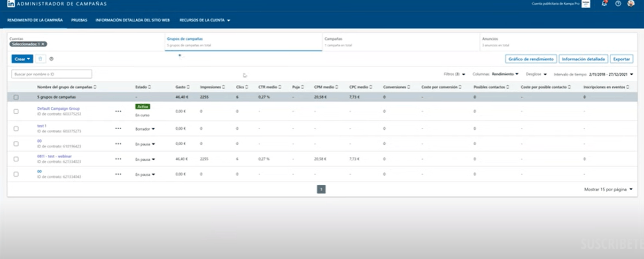Select all campaign groups checkbox
644x259 pixels.
point(16,97)
